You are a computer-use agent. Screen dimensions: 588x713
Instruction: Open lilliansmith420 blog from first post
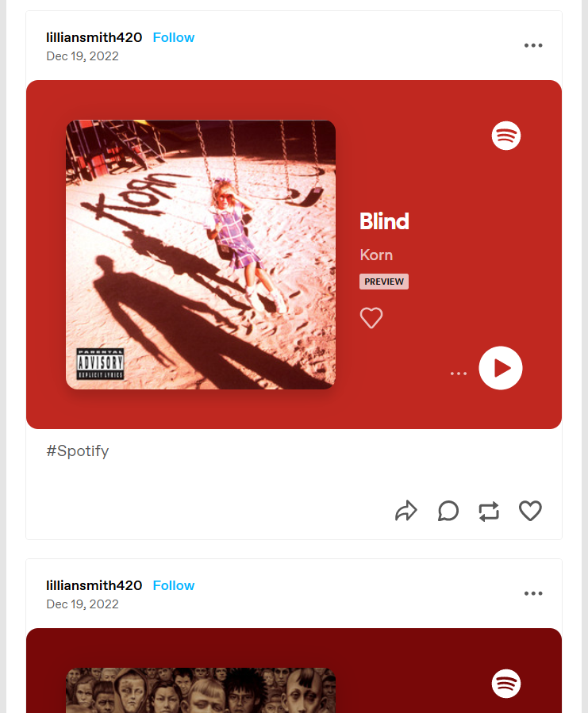coord(94,37)
